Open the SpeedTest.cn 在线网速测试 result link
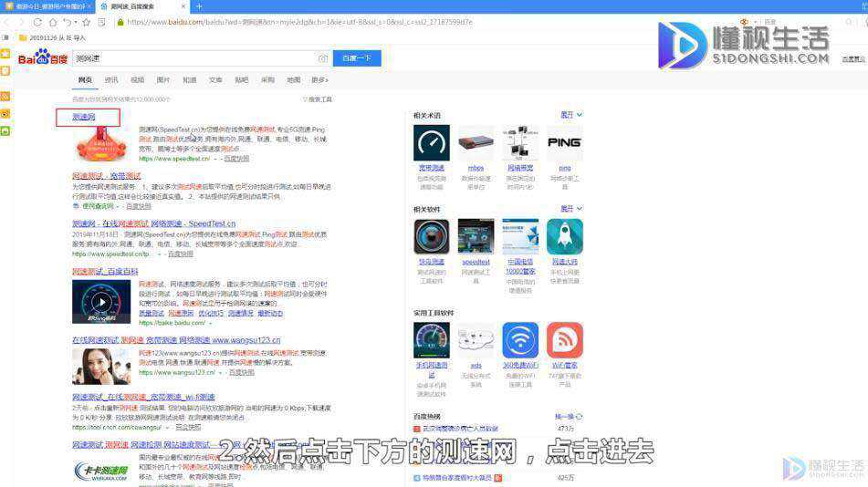Screen dimensions: 868x487 154,223
